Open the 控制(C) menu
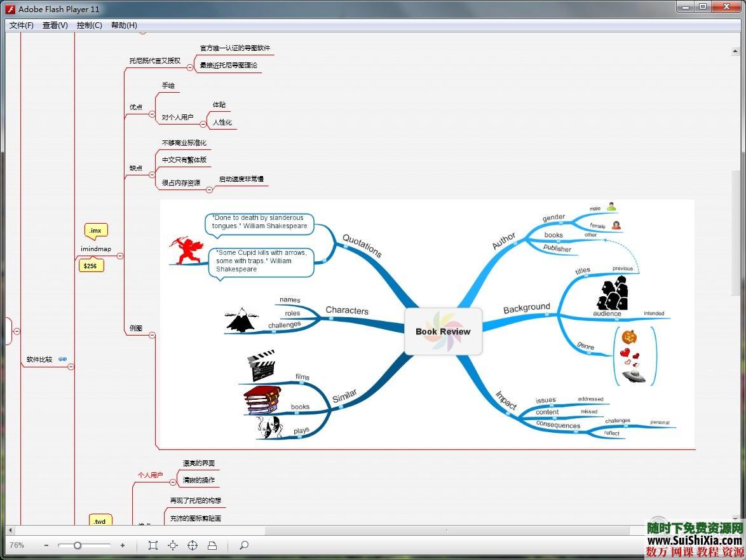 tap(89, 25)
